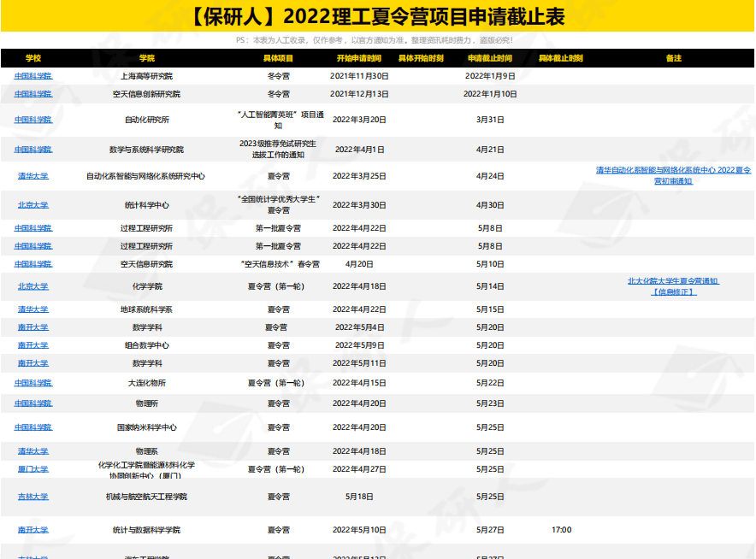Viewport: 756px width, 559px height.
Task: Select the 2021年11月30日 start date cell
Action: pos(359,76)
